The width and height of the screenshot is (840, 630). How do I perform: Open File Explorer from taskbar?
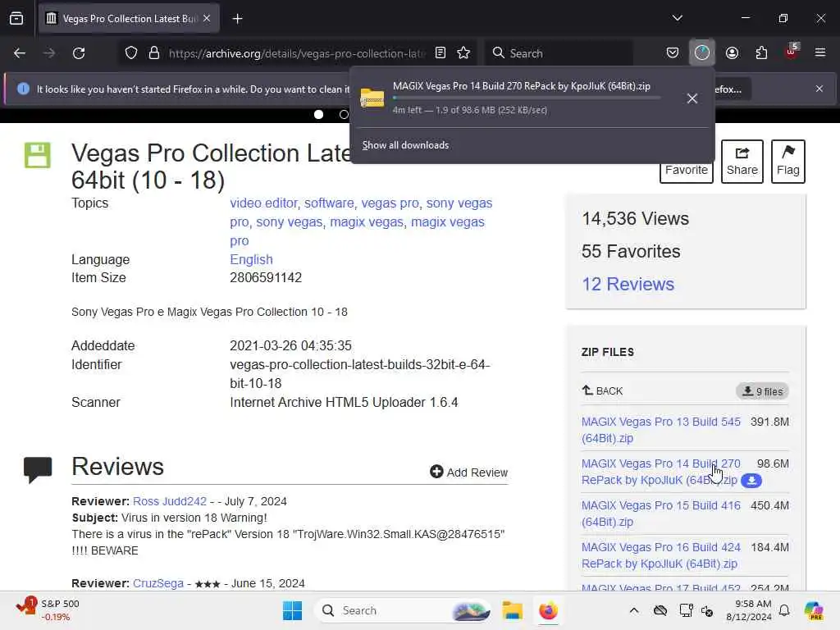pos(512,610)
